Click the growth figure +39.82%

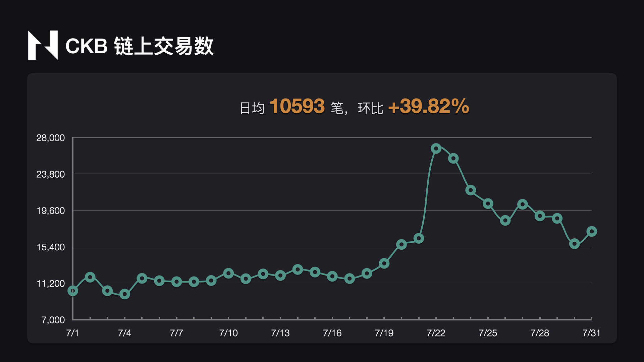429,106
